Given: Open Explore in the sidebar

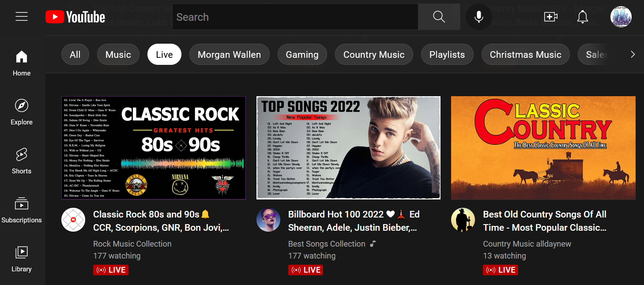Looking at the screenshot, I should tap(22, 112).
